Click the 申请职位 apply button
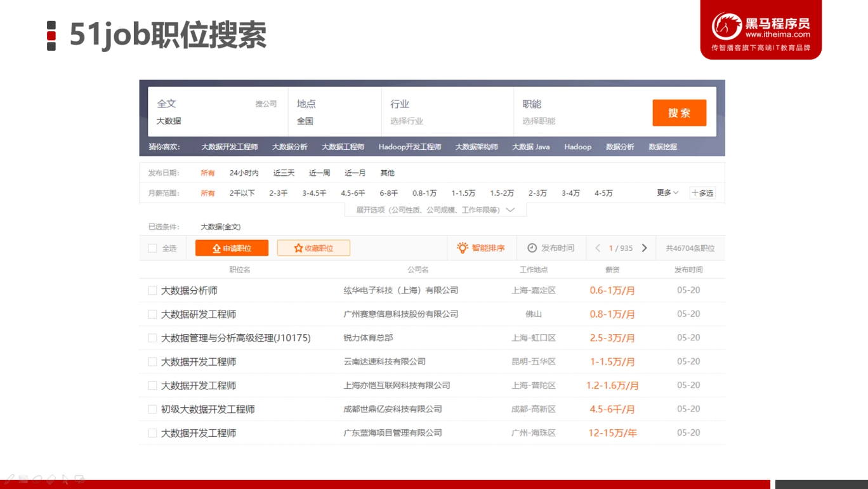This screenshot has height=489, width=868. [232, 248]
